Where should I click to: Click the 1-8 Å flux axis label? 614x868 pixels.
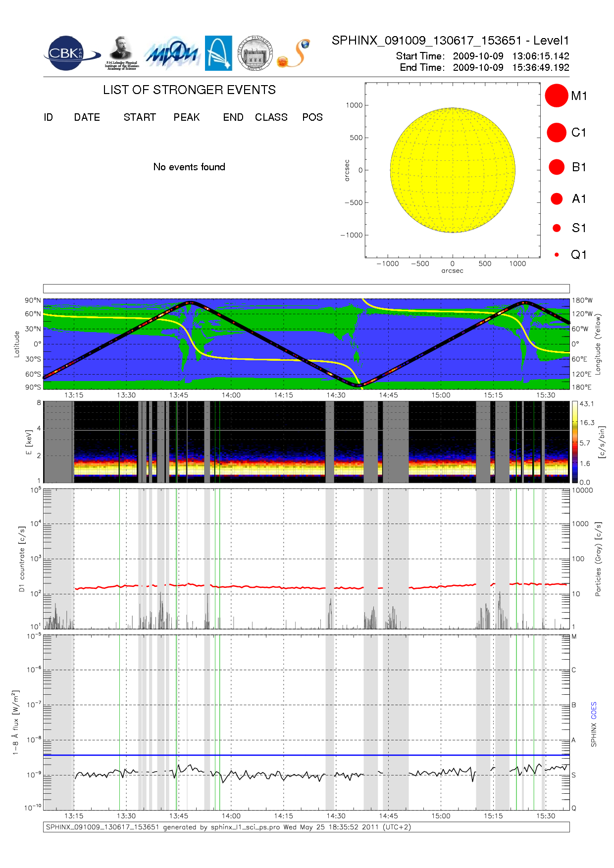click(16, 723)
